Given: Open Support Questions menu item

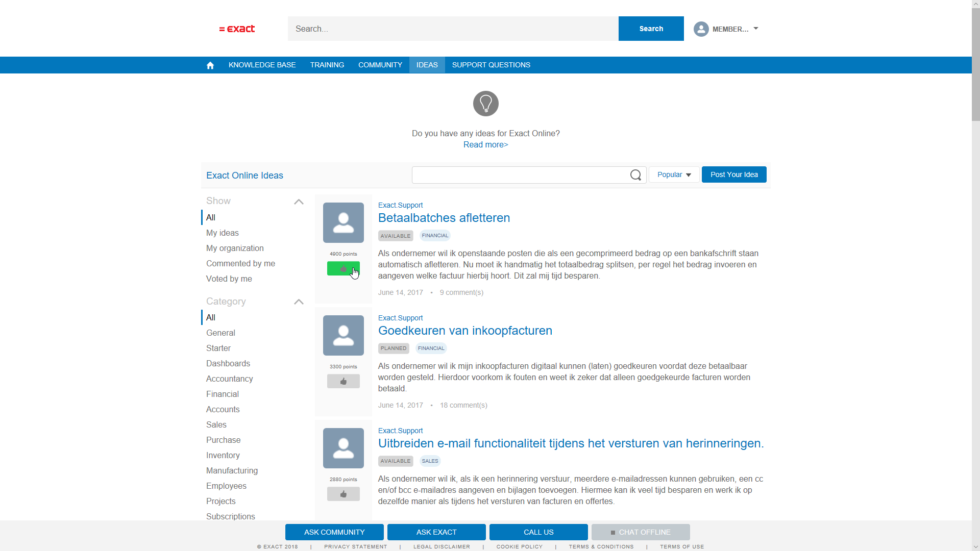Looking at the screenshot, I should pyautogui.click(x=491, y=65).
